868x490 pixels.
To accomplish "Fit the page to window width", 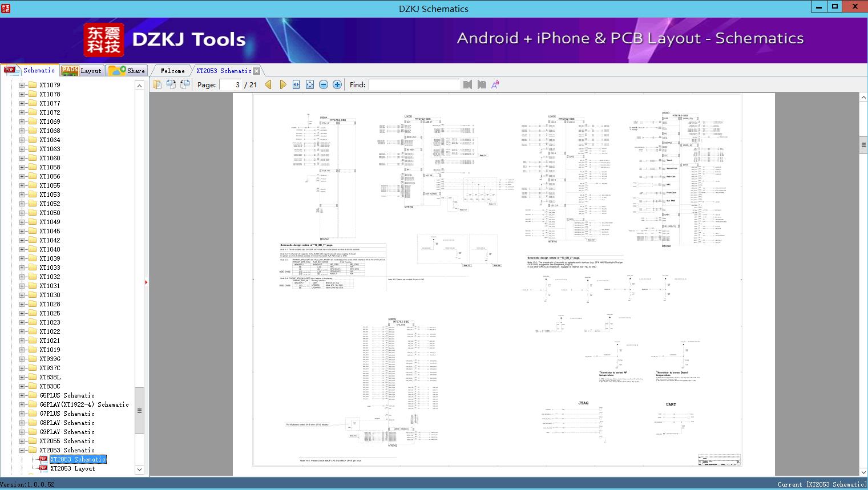I will click(296, 84).
